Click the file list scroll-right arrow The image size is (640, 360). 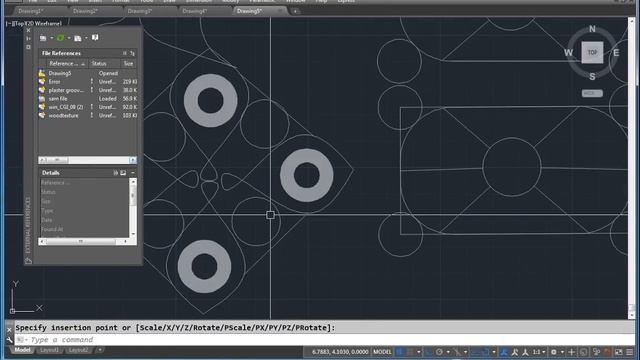(133, 160)
